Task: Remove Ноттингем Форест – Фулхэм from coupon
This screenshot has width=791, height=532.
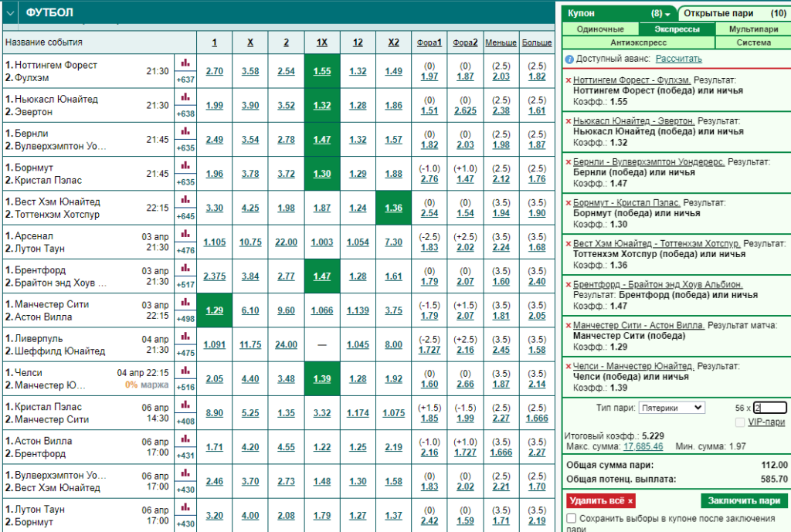Action: (x=569, y=80)
